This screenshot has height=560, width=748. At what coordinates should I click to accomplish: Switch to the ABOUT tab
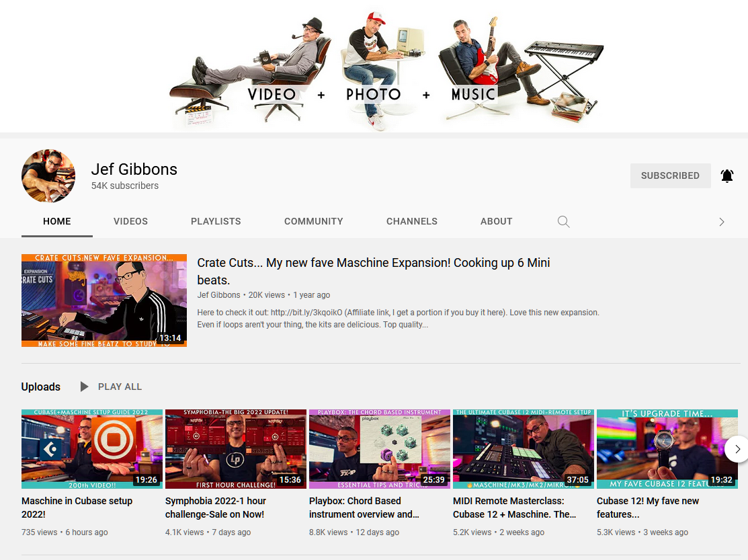(496, 221)
